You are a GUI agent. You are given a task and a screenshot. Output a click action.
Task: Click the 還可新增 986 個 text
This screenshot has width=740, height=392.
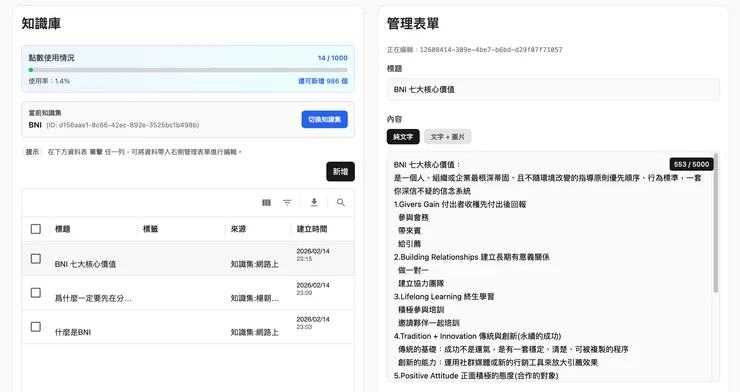click(323, 81)
